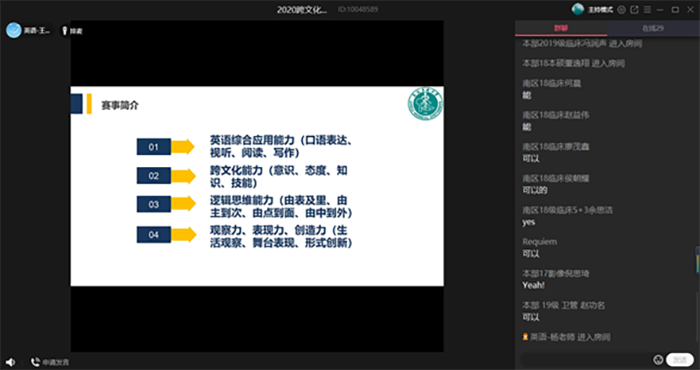The image size is (700, 370).
Task: Mute audio with the speaker icon
Action: [x=10, y=362]
